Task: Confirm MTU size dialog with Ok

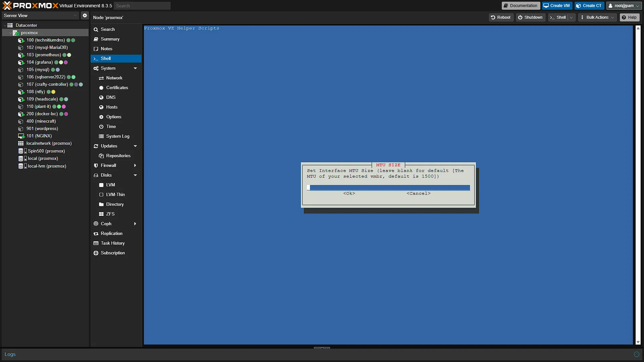Action: point(349,193)
